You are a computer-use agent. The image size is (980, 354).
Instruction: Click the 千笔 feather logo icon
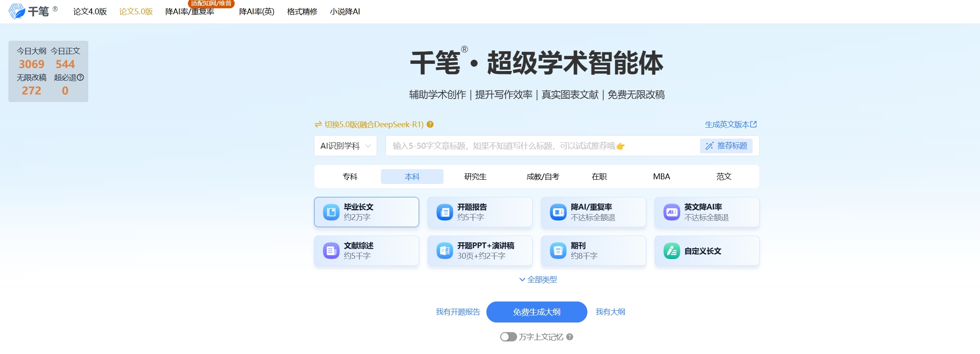pos(17,11)
